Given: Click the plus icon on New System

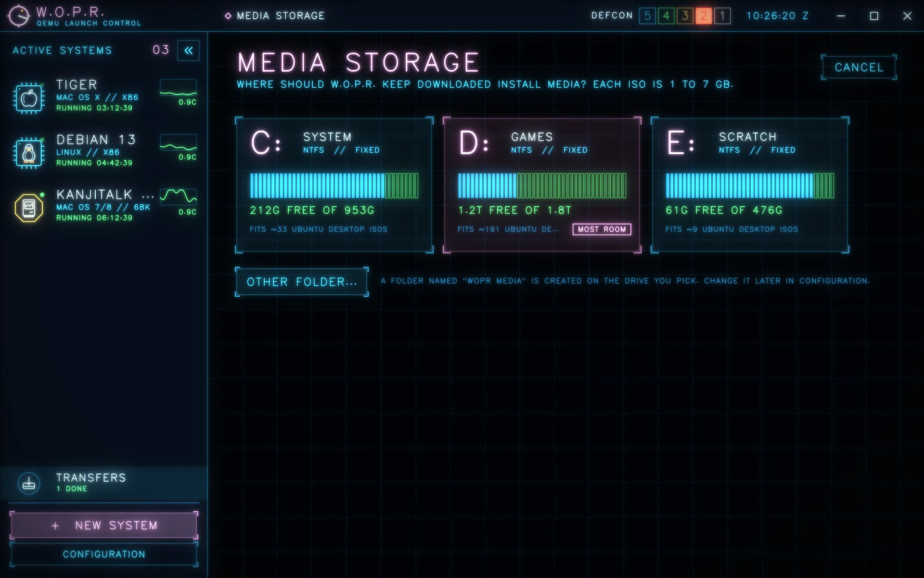Looking at the screenshot, I should click(55, 525).
